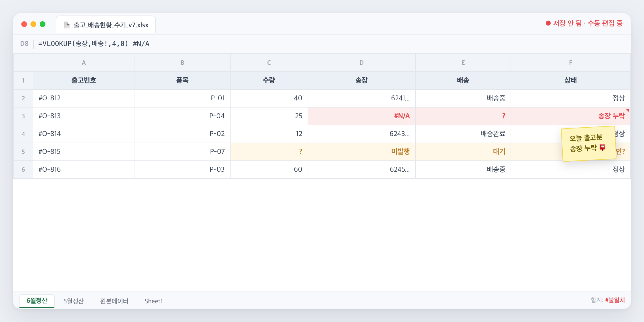Click the 품목 header cell
Viewport: 644px width, 322px height.
[182, 80]
